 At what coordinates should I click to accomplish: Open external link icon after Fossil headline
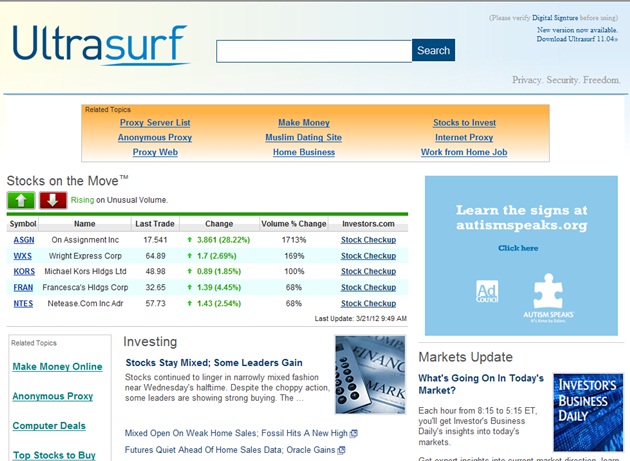354,434
